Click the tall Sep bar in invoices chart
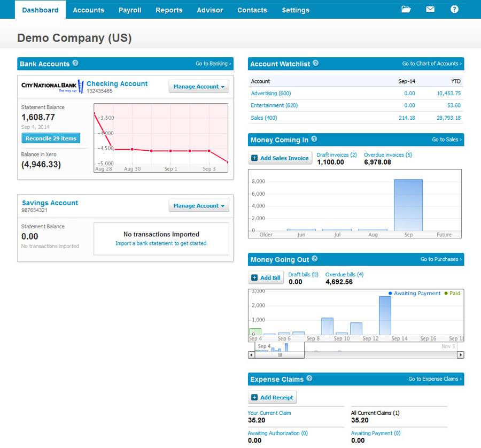 (x=408, y=205)
